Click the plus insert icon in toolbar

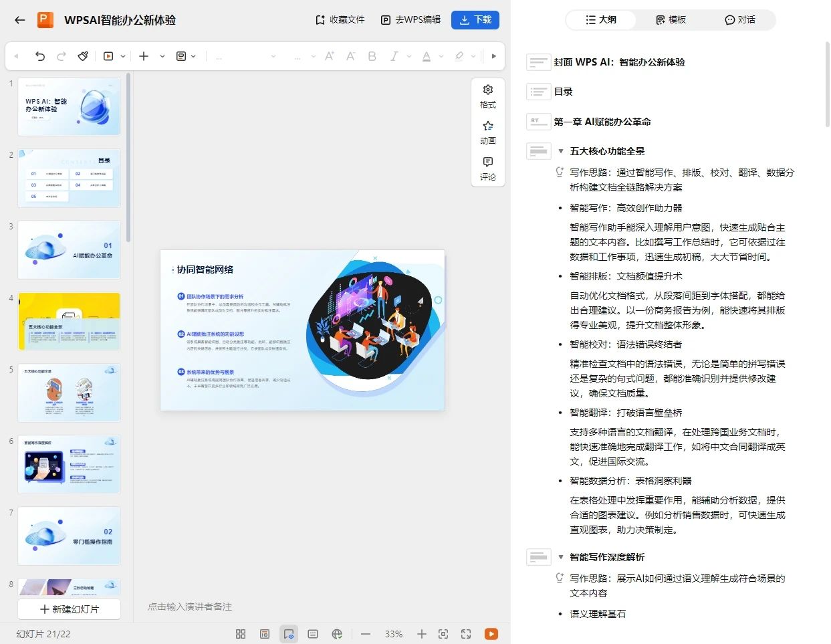point(144,56)
